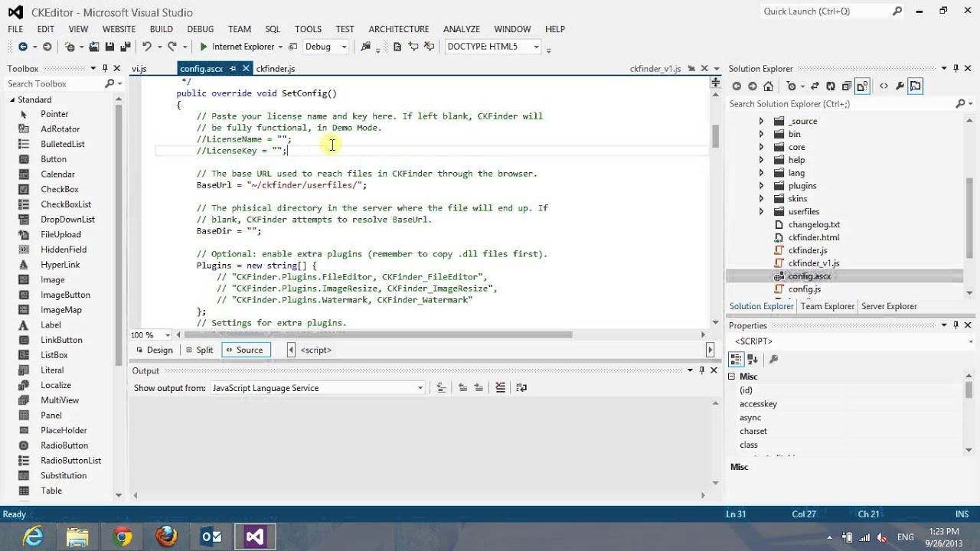The image size is (980, 551).
Task: Select RadioButtonList control in Toolbox
Action: click(x=70, y=460)
